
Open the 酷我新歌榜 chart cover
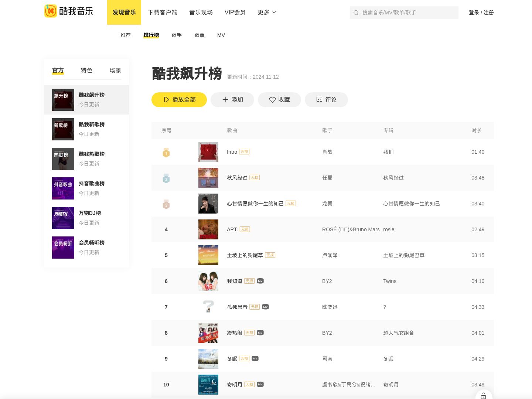pyautogui.click(x=63, y=129)
